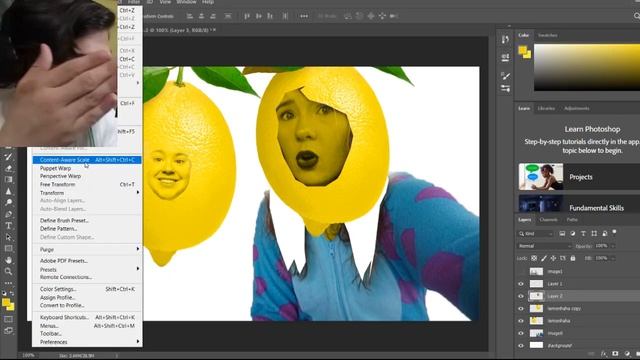Image resolution: width=640 pixels, height=360 pixels.
Task: Open the Fundamental Skills tutorial
Action: coord(579,204)
